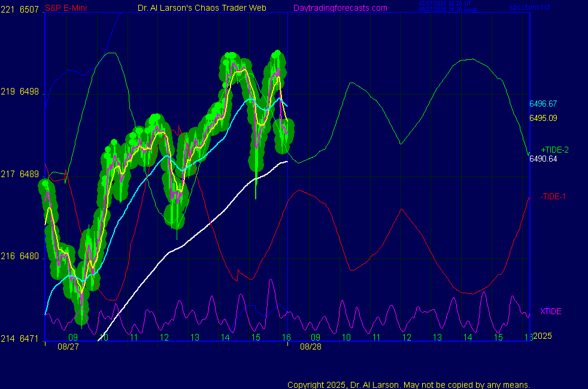Screen dimensions: 588x389
Task: Click the 6471 price label at bottom left
Action: (x=29, y=339)
